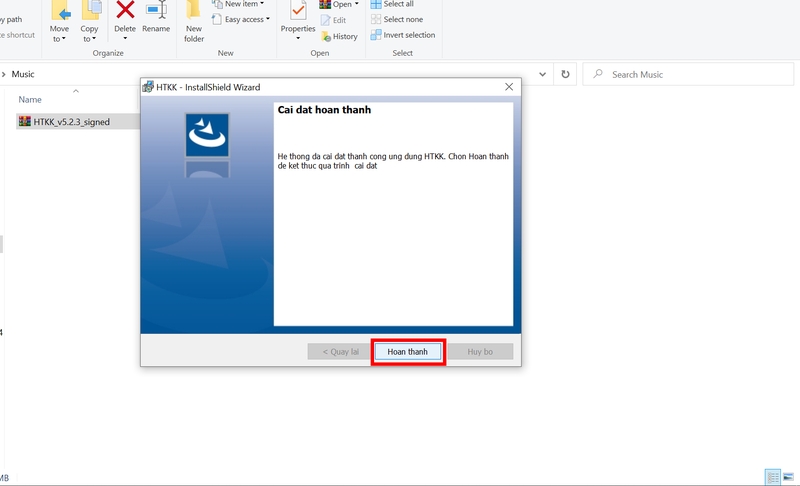Create a New folder

click(194, 21)
